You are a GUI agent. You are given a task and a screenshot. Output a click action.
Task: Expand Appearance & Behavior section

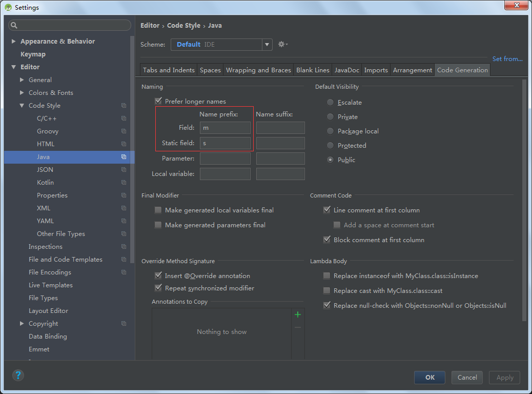[x=13, y=41]
